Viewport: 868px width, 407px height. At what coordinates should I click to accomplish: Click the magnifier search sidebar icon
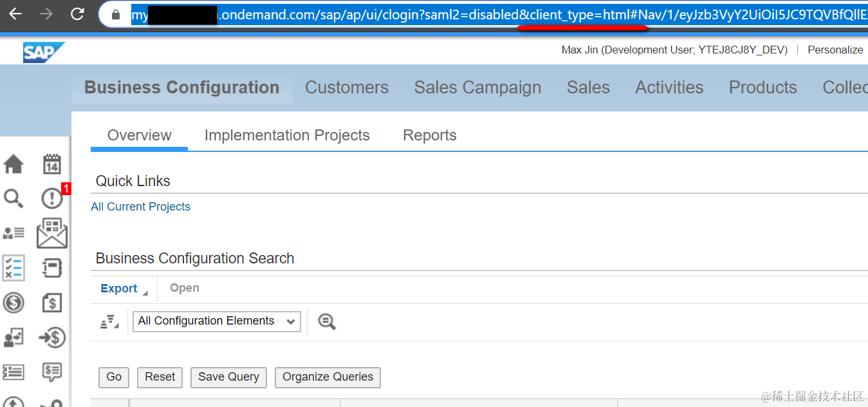14,198
